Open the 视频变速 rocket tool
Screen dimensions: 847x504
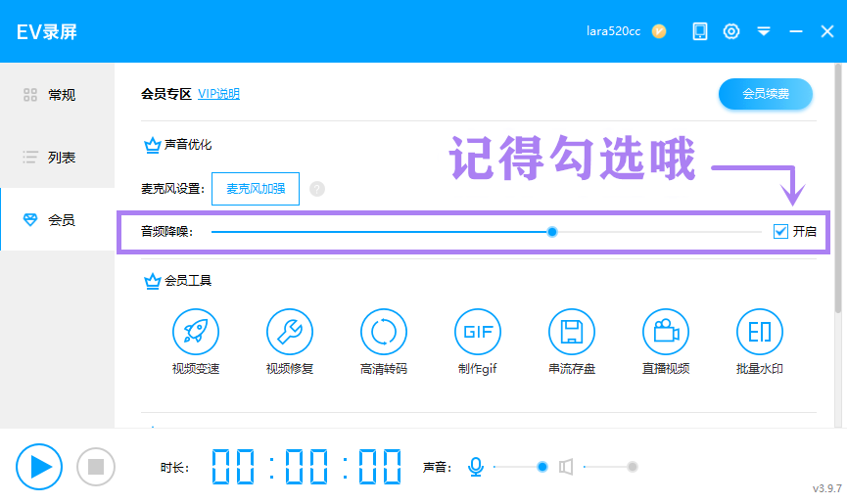[x=196, y=332]
